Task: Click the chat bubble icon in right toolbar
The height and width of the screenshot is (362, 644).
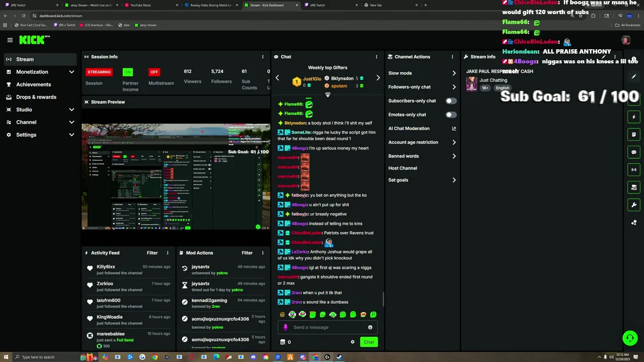Action: tap(634, 152)
